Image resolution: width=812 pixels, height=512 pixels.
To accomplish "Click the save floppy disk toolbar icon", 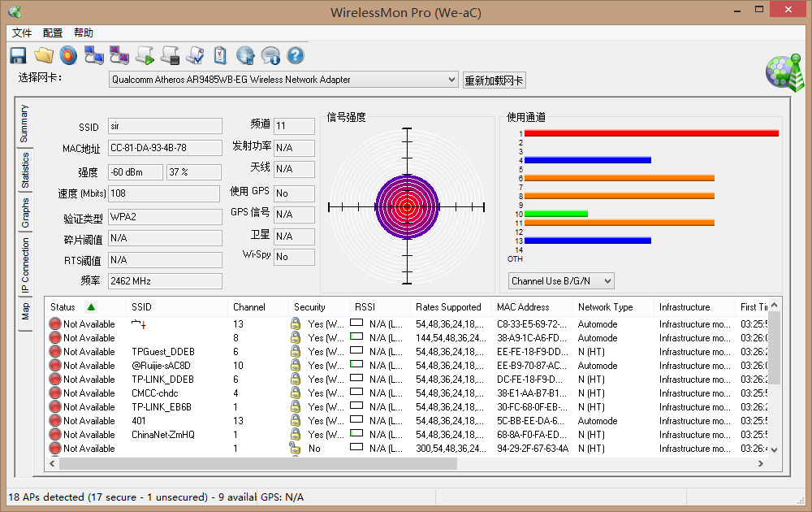I will coord(18,55).
